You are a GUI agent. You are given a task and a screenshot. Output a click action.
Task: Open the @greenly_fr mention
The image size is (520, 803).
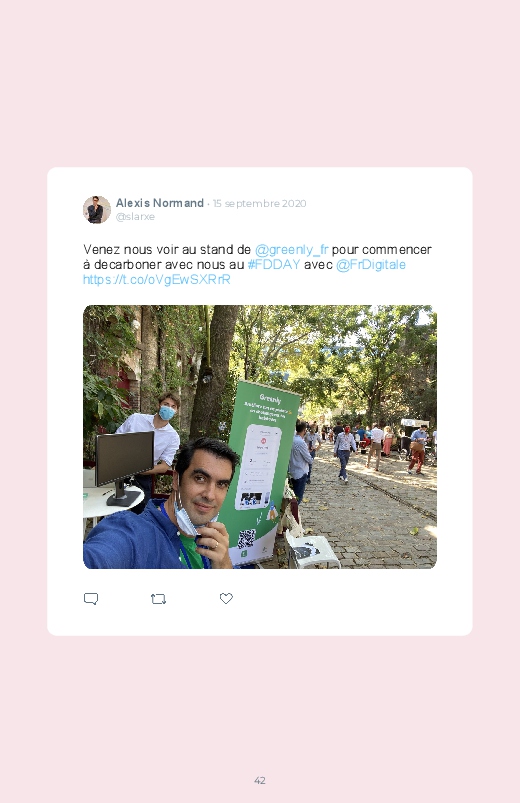pyautogui.click(x=292, y=249)
